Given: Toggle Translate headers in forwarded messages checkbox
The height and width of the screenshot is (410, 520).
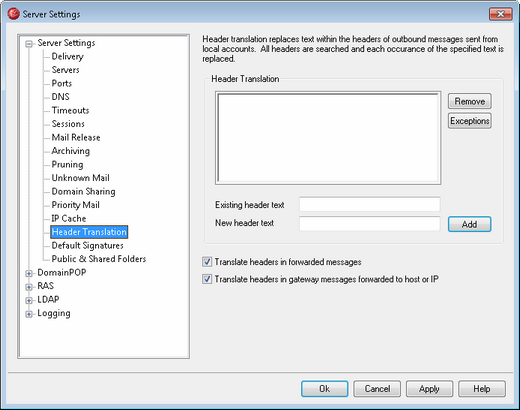Looking at the screenshot, I should click(207, 262).
